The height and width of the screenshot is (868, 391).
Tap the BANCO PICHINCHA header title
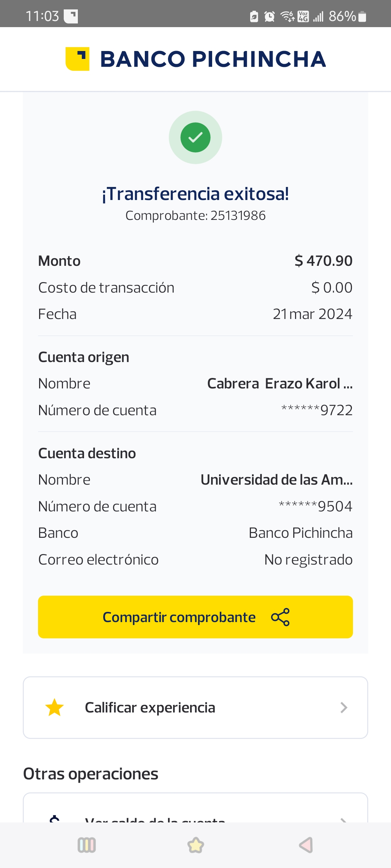213,59
